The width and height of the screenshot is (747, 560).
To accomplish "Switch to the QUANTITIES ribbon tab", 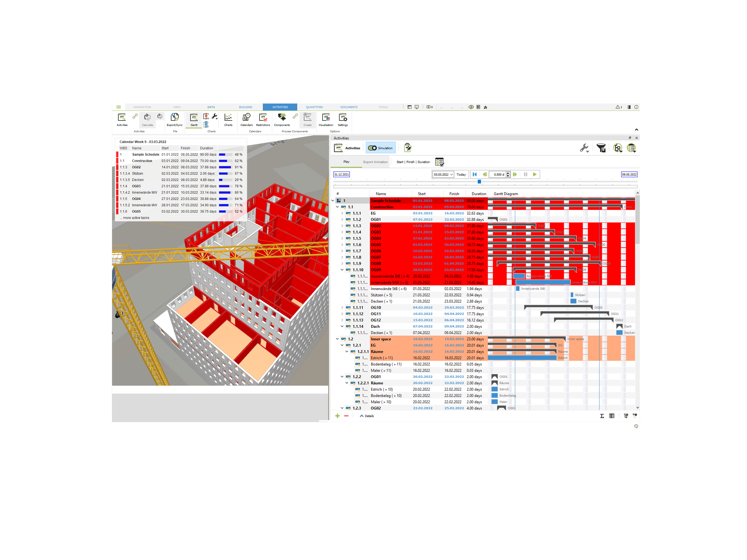I will point(314,107).
